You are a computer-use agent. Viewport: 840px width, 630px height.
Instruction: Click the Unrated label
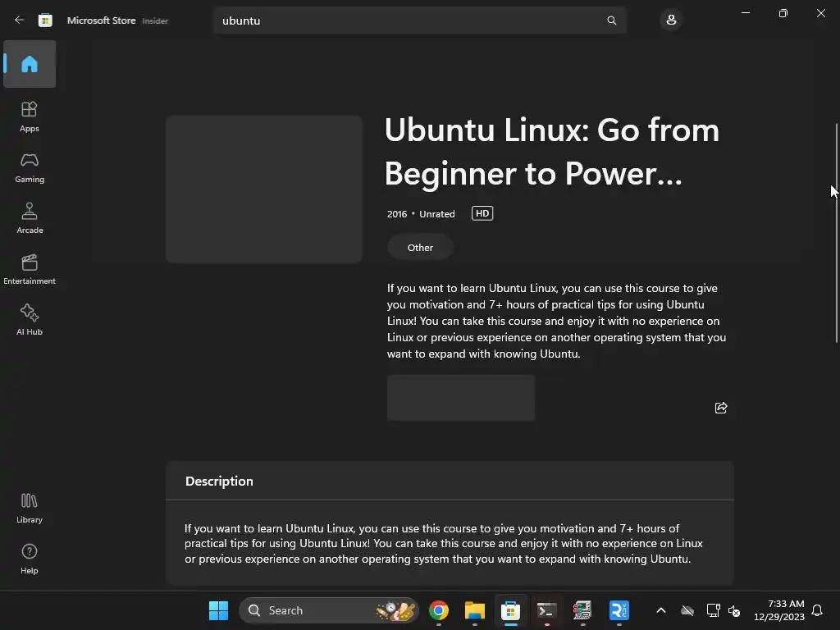coord(437,214)
